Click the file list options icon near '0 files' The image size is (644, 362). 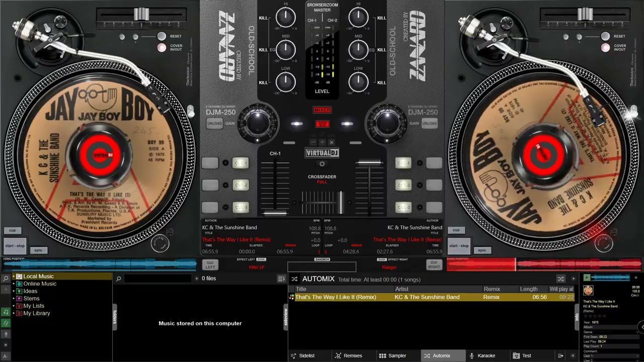click(281, 279)
